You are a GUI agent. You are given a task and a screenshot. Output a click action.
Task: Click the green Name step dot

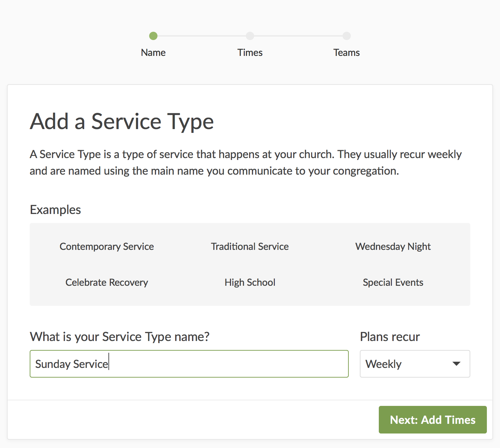click(x=153, y=36)
